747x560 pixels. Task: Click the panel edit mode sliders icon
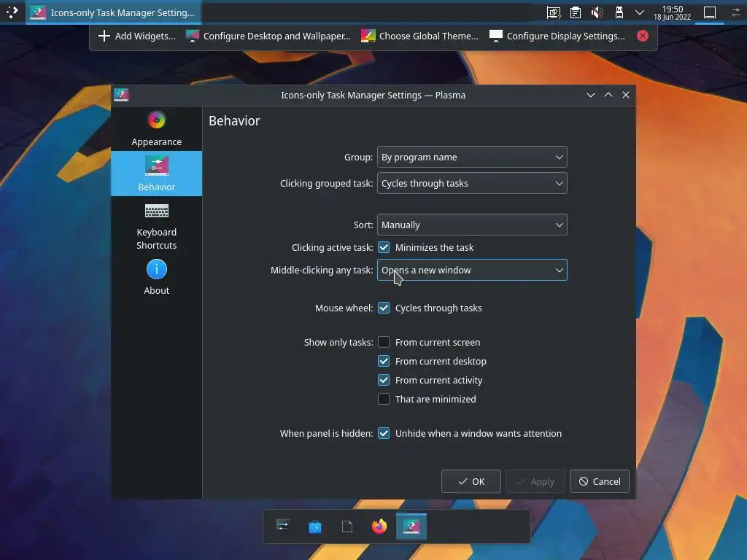[x=735, y=12]
